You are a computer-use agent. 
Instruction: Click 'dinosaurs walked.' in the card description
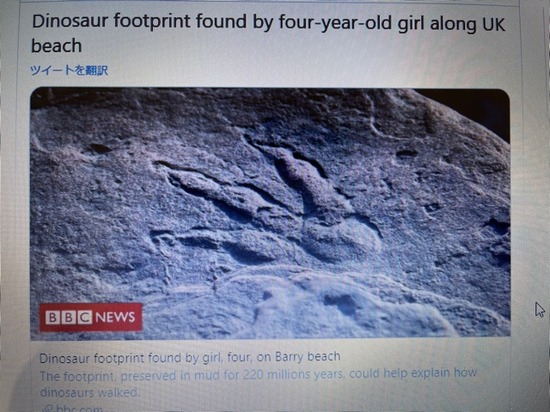coord(90,392)
